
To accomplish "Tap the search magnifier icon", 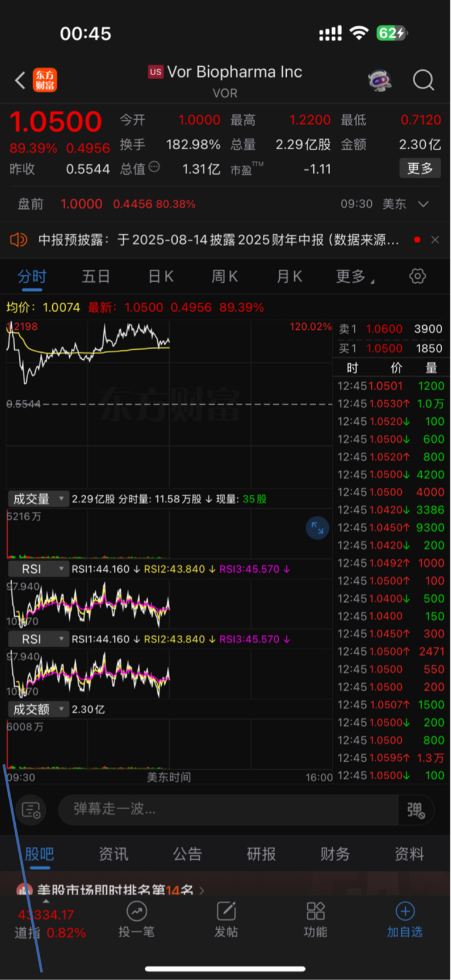I will click(423, 80).
